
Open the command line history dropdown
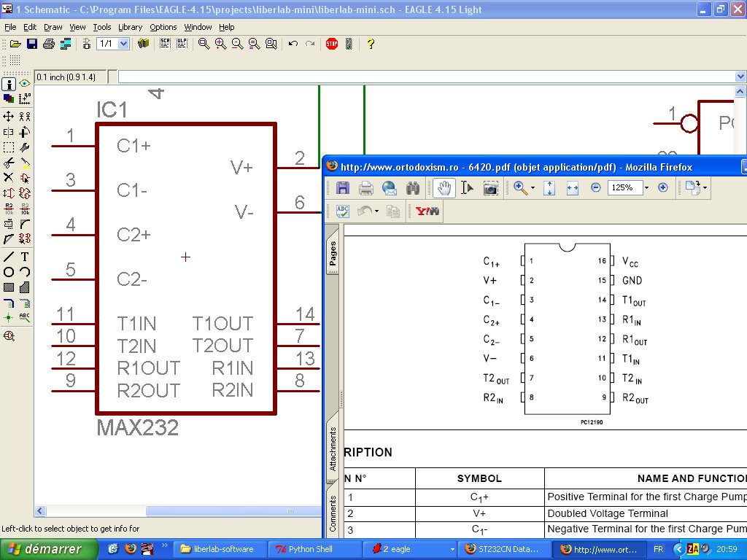coord(740,77)
